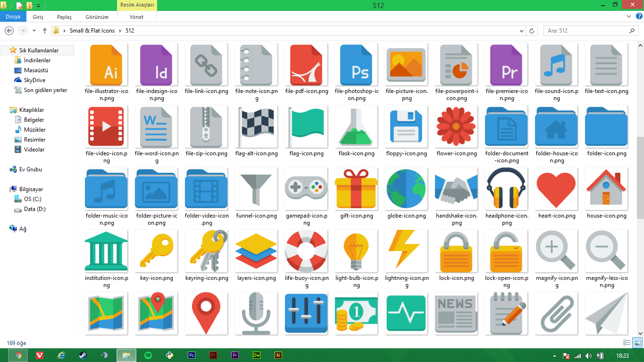This screenshot has height=362, width=644.
Task: Select the flag-alt-icon.png checkered flag
Action: 256,127
